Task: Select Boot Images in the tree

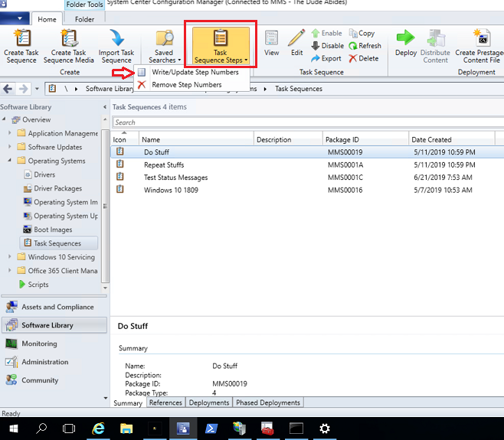Action: [48, 230]
